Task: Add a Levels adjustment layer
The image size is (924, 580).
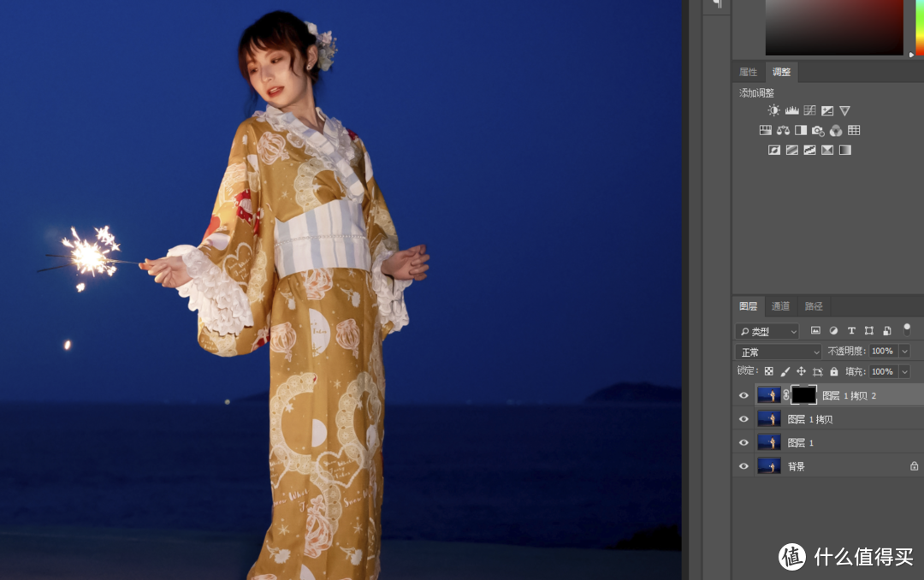Action: (791, 110)
